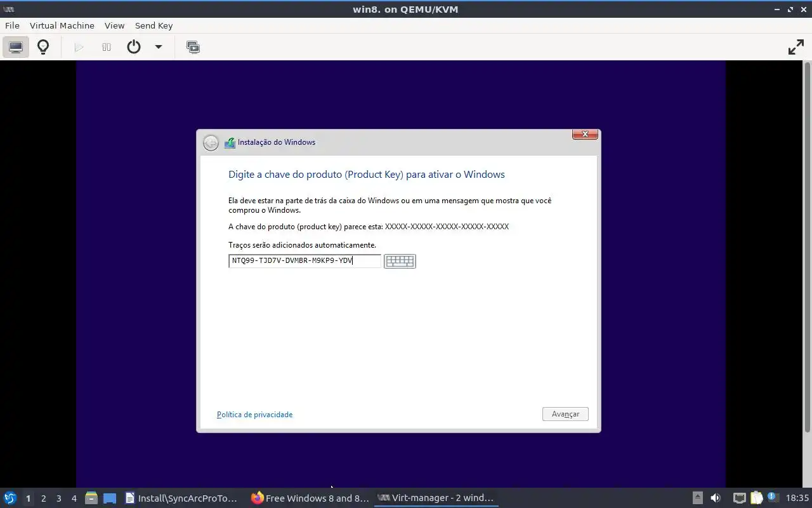
Task: Open the volume speaker icon
Action: pyautogui.click(x=716, y=498)
